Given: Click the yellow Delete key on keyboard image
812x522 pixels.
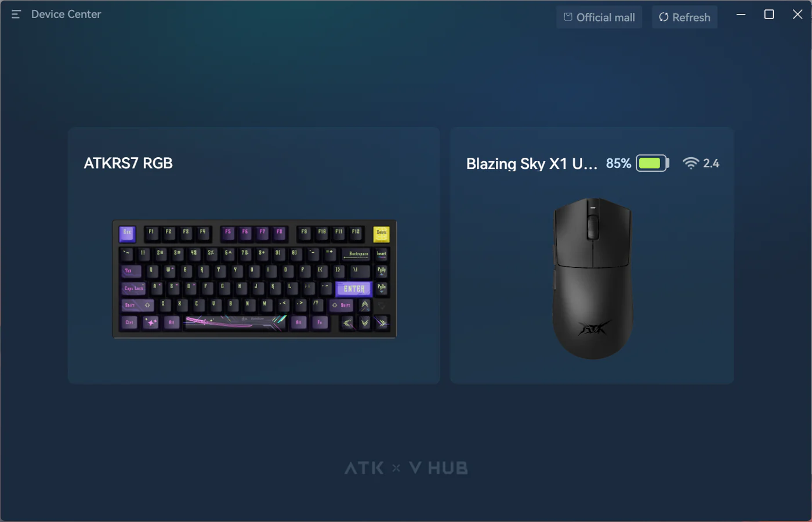Looking at the screenshot, I should coord(381,234).
